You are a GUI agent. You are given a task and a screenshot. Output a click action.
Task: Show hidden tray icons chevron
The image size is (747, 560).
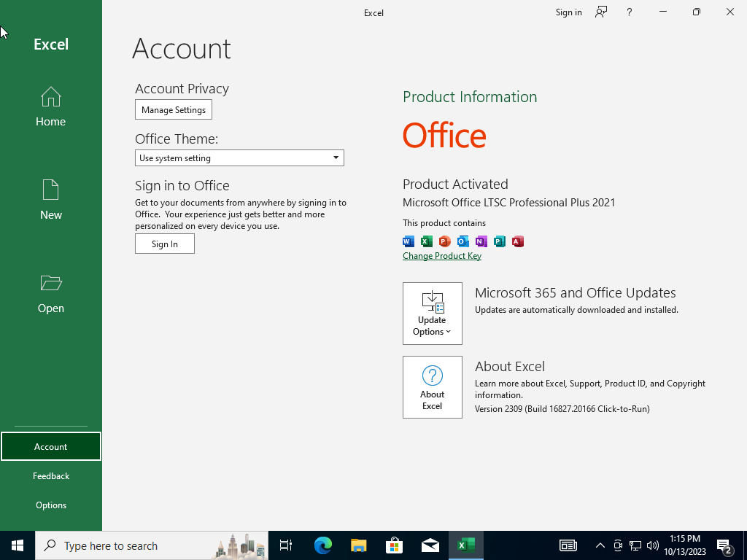coord(600,545)
